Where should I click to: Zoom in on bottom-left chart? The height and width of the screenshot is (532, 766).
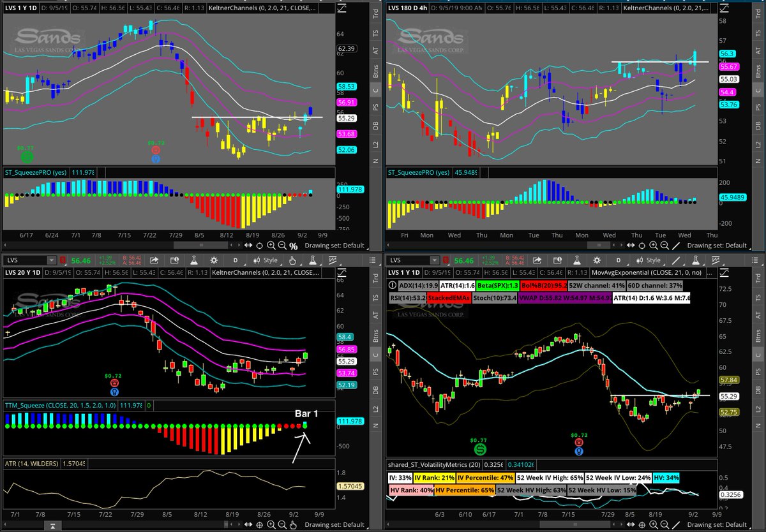click(271, 526)
